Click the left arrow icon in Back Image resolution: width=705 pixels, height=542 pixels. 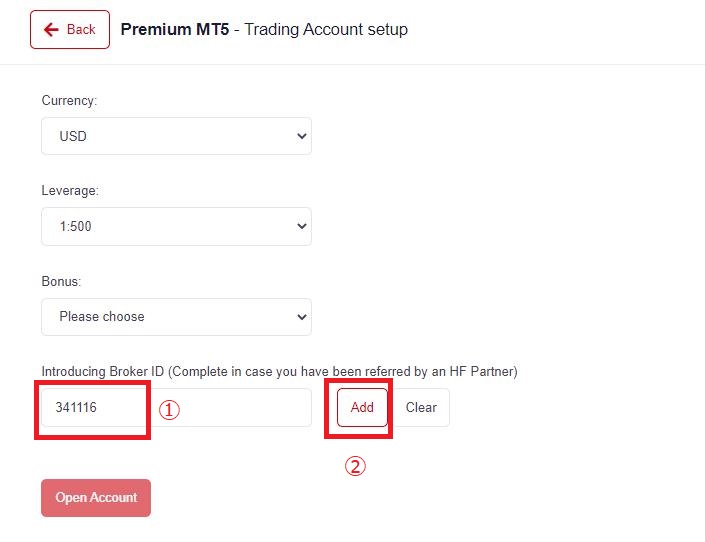click(52, 30)
